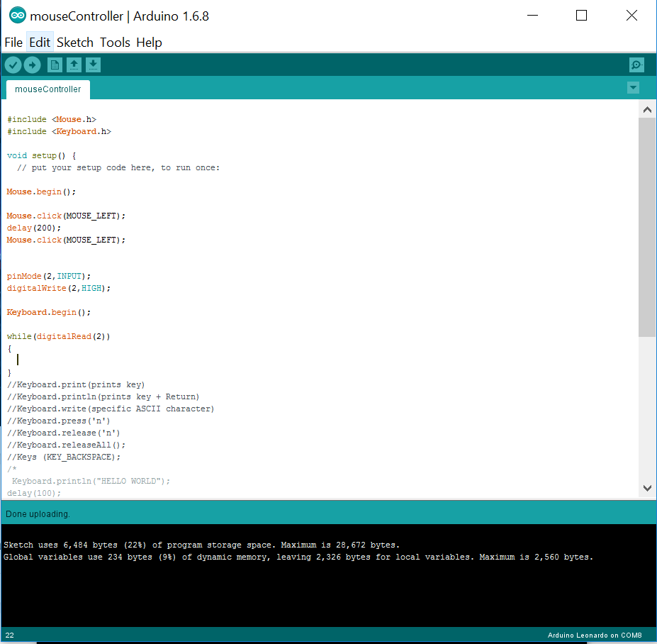Click the Arduino logo in the title bar
Screen dimensions: 657x644
[x=16, y=15]
